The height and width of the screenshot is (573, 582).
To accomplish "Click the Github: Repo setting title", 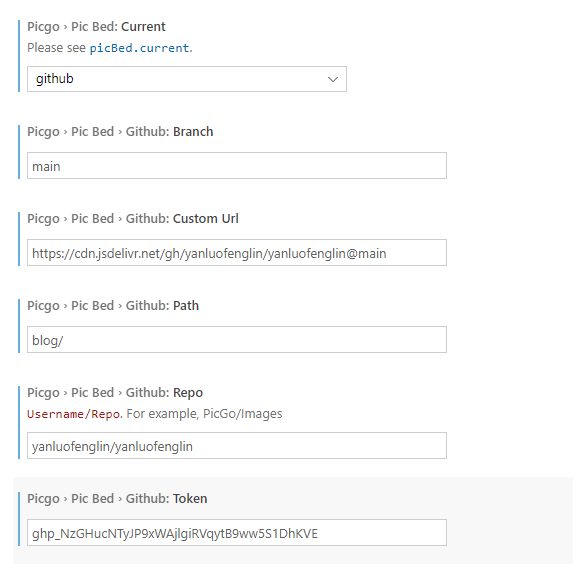I will (x=115, y=393).
